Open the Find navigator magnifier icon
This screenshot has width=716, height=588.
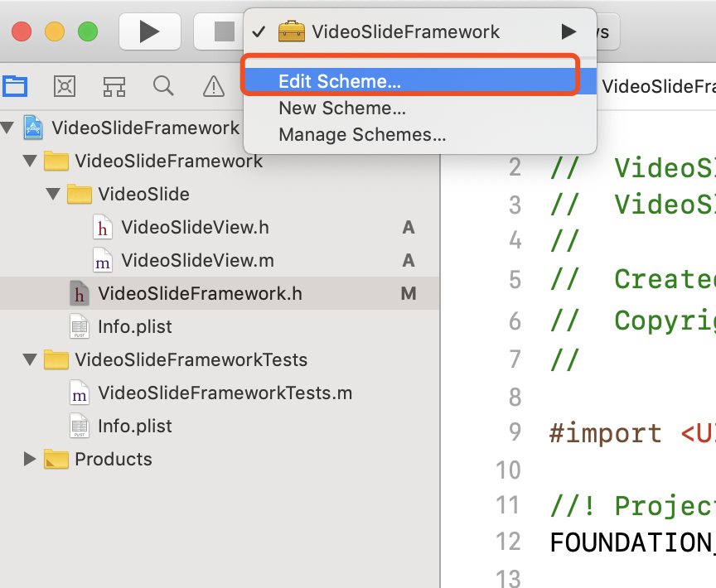(163, 86)
